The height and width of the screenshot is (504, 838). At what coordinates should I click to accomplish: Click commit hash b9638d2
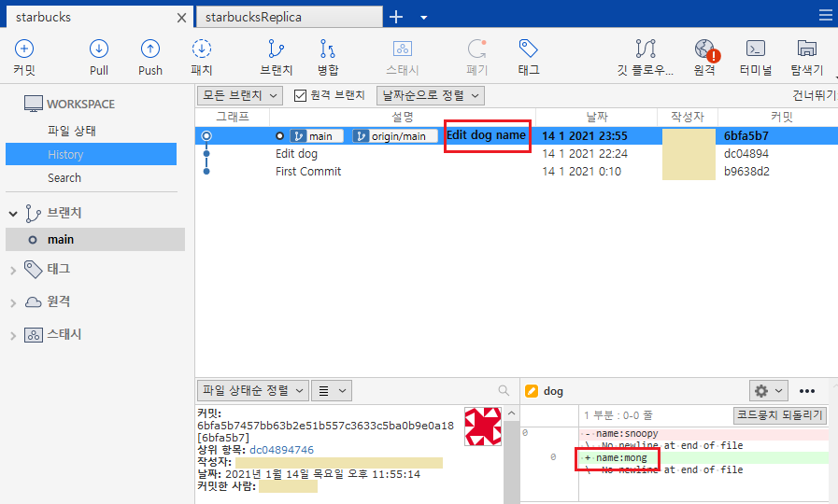point(746,172)
